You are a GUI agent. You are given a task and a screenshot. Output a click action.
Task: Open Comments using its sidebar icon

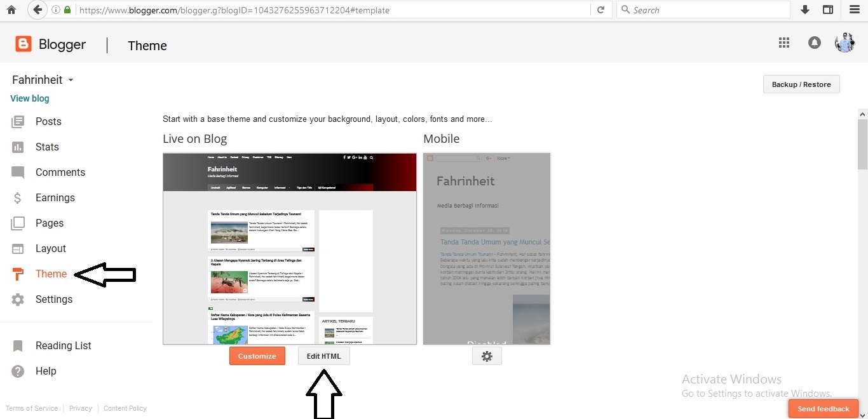coord(18,172)
